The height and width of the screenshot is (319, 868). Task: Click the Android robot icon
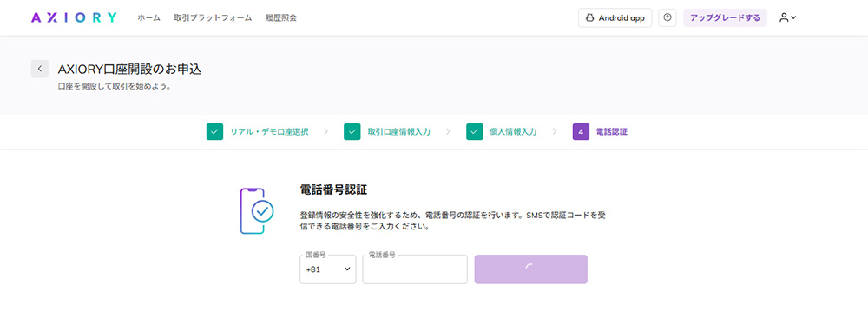[x=590, y=17]
